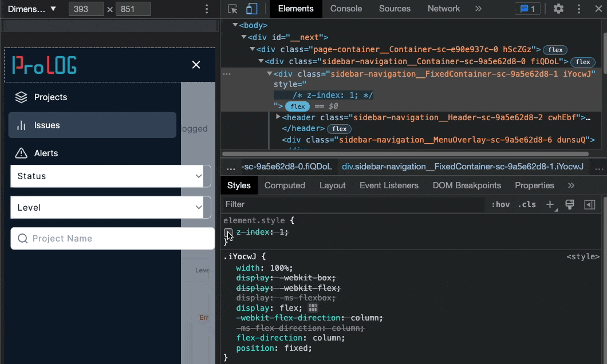The height and width of the screenshot is (364, 607).
Task: Expand the header sidebar-navigation__Header node
Action: coord(278,117)
